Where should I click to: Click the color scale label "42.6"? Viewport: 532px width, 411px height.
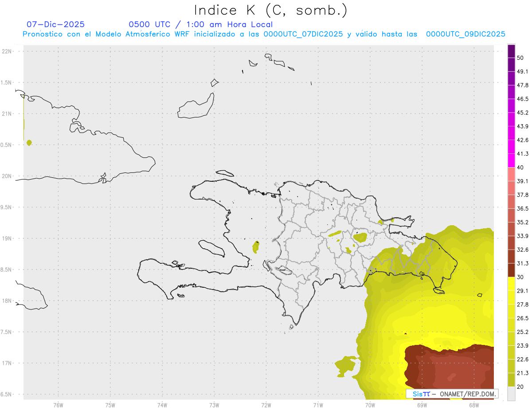click(523, 140)
